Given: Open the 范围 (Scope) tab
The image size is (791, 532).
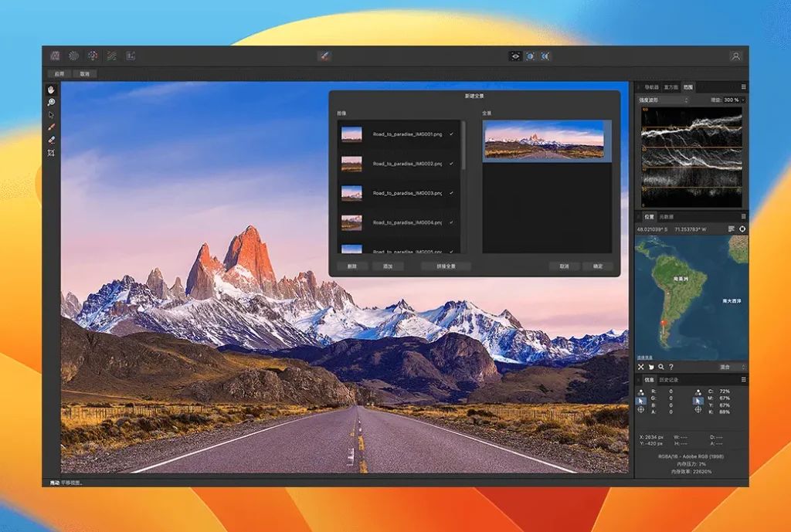Looking at the screenshot, I should (688, 87).
